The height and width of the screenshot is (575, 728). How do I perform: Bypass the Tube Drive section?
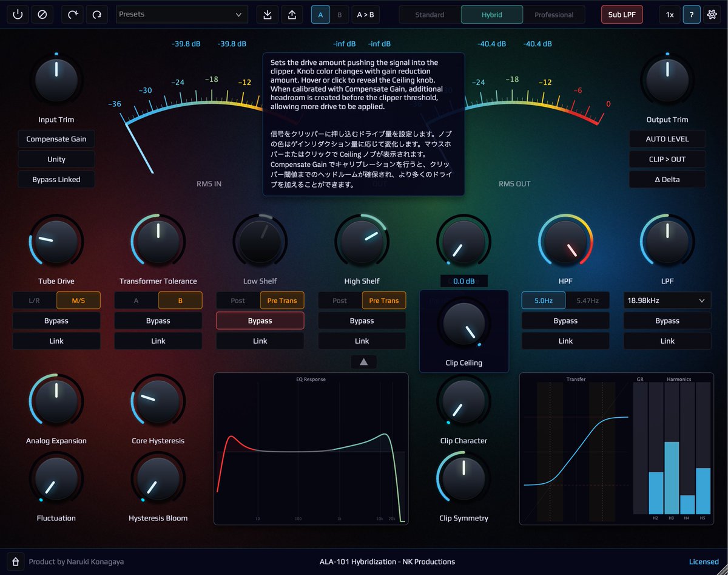click(56, 321)
